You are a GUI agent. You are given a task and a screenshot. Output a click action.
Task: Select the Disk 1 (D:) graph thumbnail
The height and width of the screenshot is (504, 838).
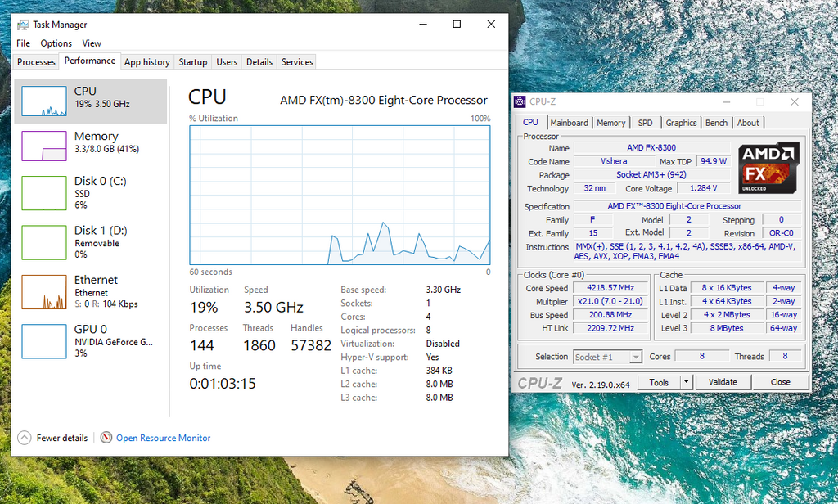44,243
